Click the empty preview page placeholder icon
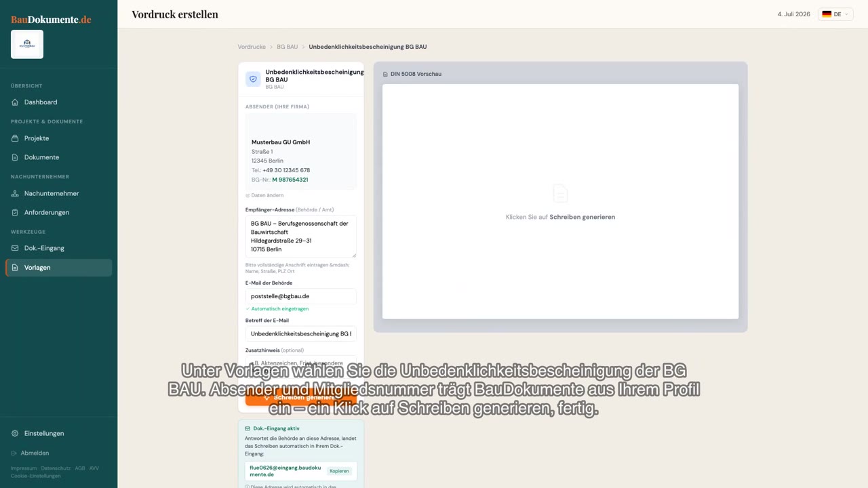 (x=560, y=194)
